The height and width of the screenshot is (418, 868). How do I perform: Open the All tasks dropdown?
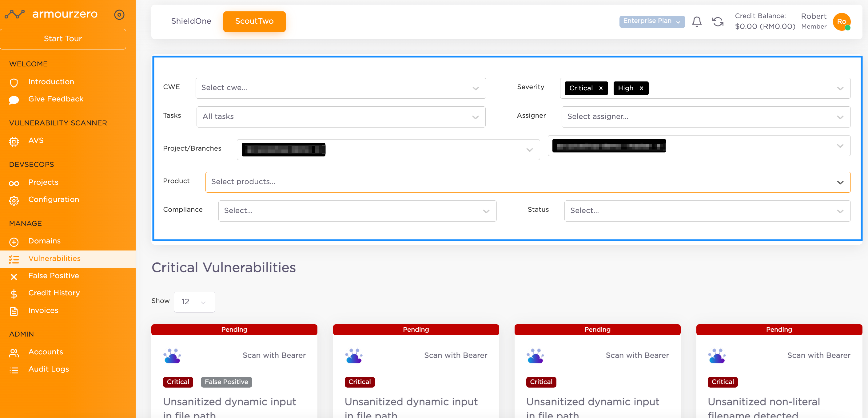[341, 117]
